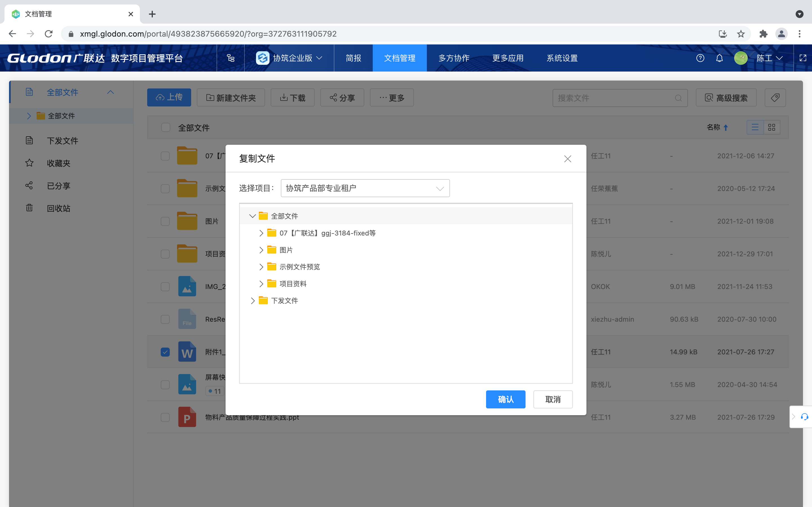
Task: Click the download (下载) icon
Action: [284, 97]
